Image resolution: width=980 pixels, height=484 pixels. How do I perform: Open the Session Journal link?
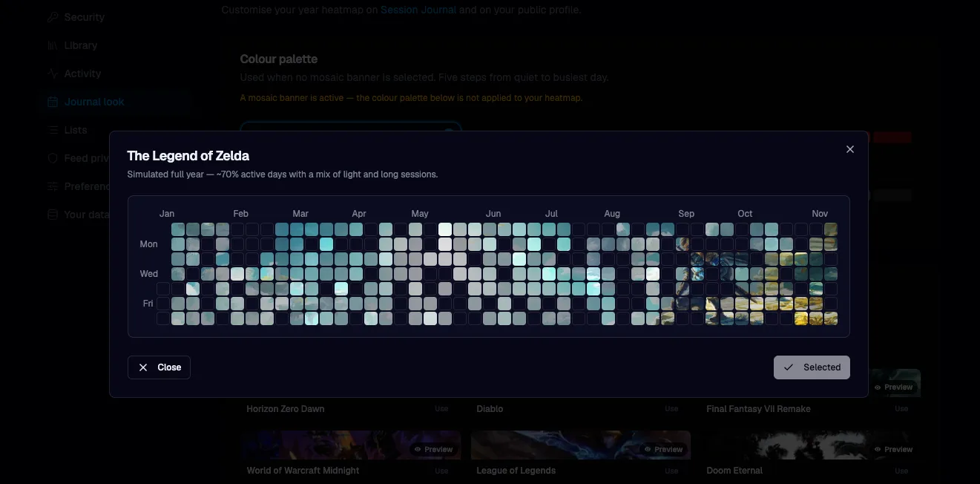click(418, 10)
